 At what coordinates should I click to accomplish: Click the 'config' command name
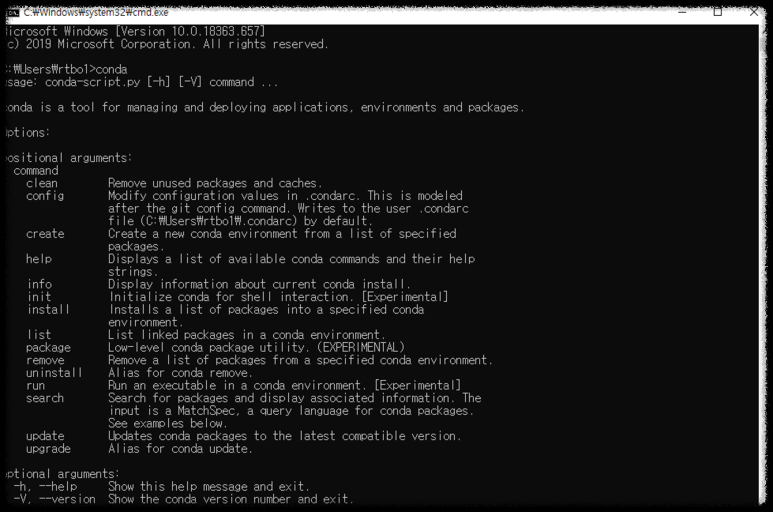[x=45, y=196]
